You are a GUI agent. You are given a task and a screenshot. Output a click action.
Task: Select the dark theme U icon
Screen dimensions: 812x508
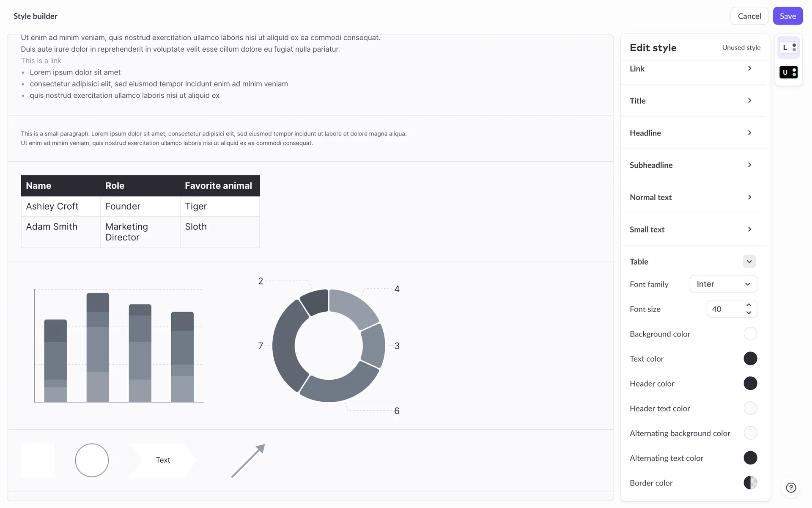tap(788, 72)
